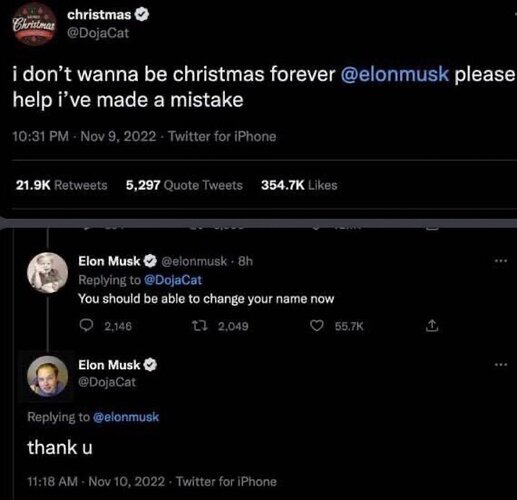Like the tweet with 55.7K hearts
Viewport: 517px width, 500px height.
pos(316,326)
